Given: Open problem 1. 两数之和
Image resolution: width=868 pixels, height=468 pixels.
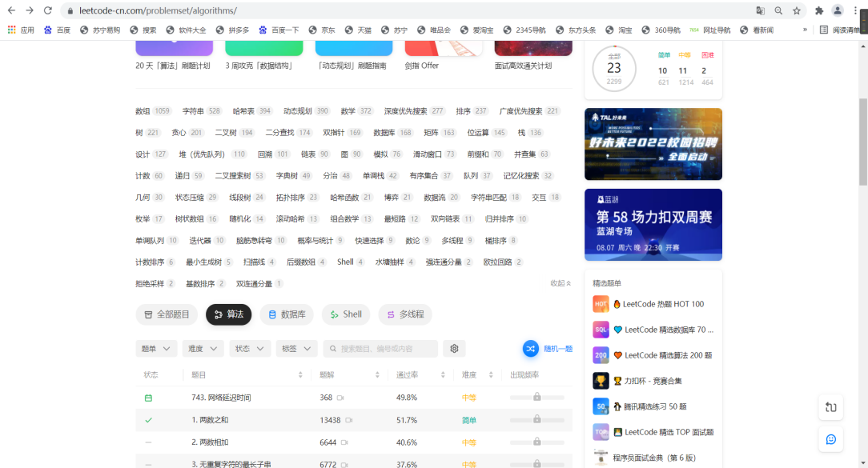Looking at the screenshot, I should 210,421.
